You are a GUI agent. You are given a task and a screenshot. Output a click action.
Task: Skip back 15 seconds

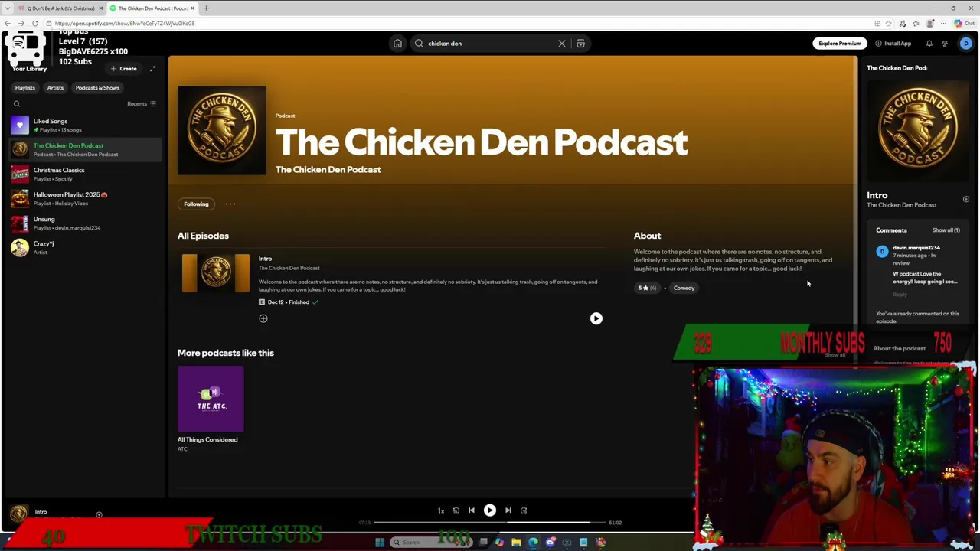456,510
